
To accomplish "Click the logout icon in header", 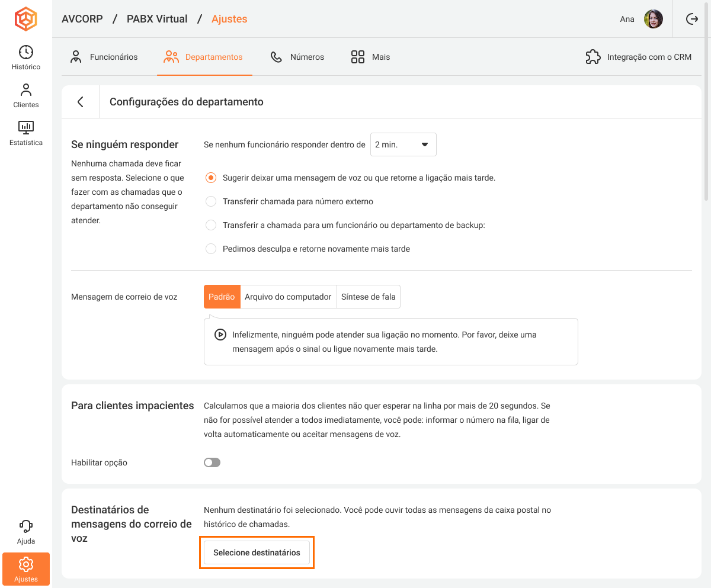I will click(691, 19).
